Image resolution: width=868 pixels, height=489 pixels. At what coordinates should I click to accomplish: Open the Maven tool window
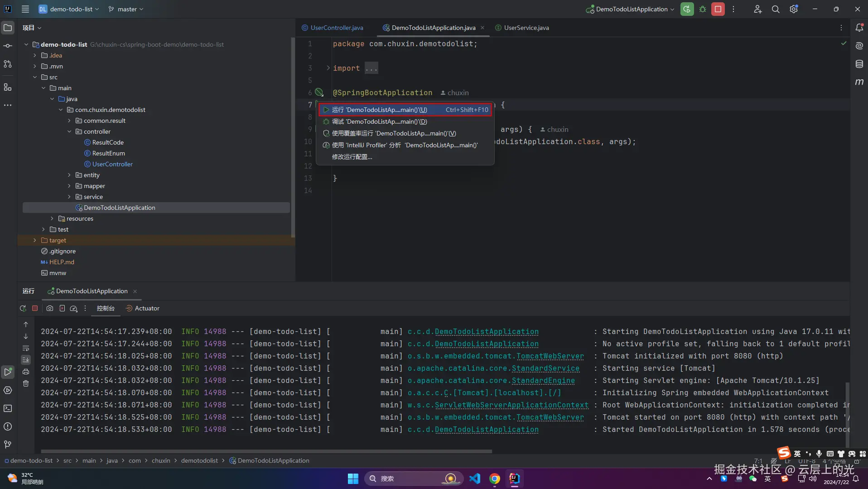click(x=859, y=82)
